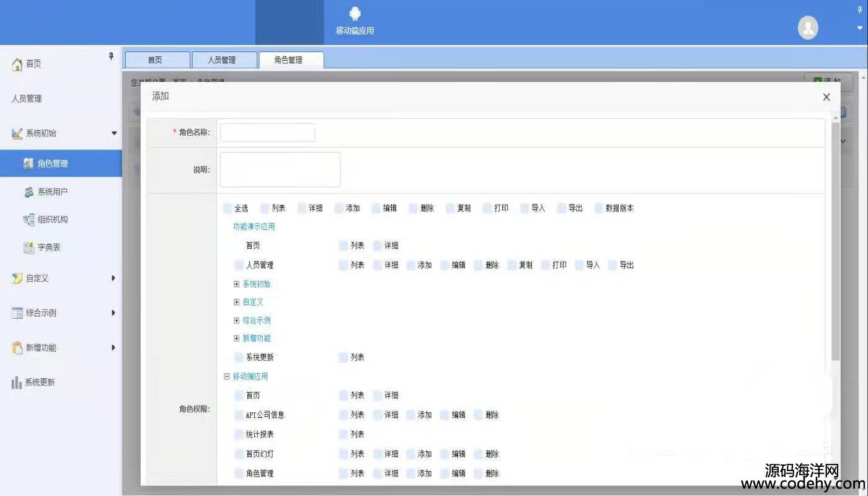Check the top row 列表 checkbox
Image resolution: width=868 pixels, height=496 pixels.
coord(265,208)
